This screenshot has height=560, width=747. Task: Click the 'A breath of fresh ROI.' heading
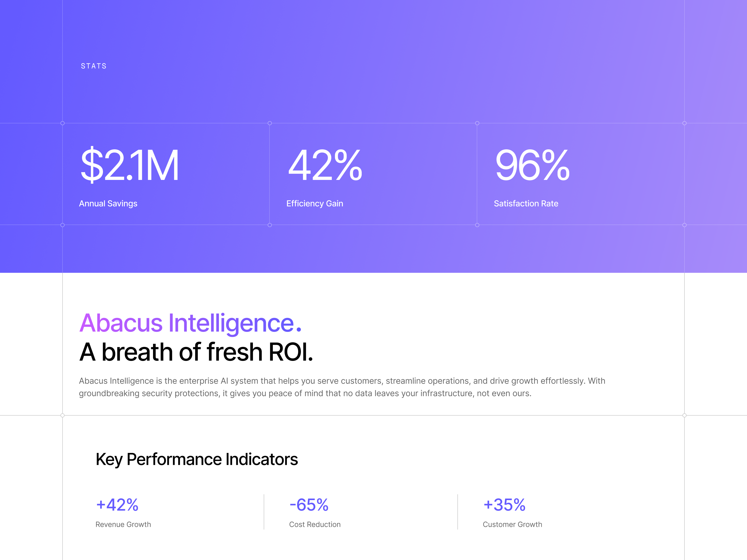coord(196,352)
